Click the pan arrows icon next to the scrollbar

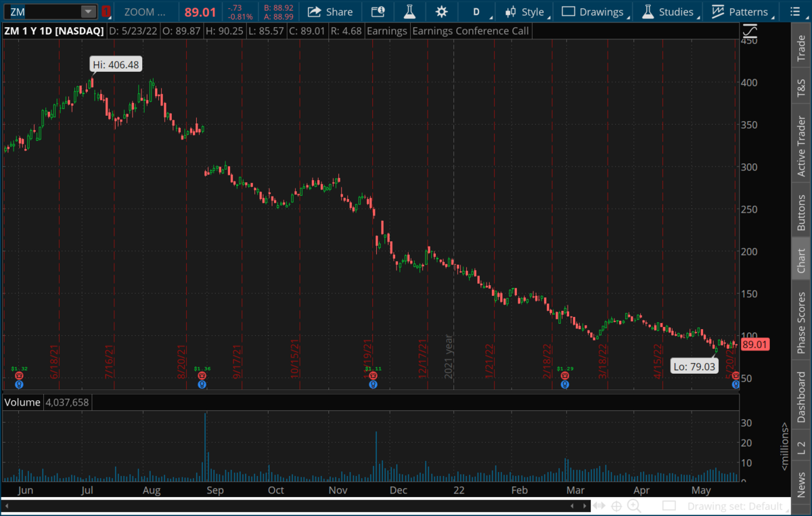tap(600, 506)
